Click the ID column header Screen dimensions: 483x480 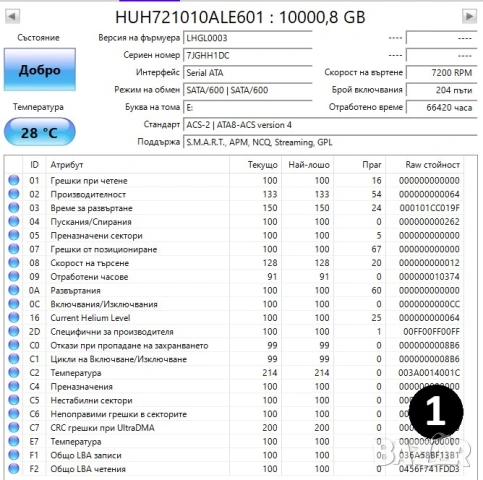[x=34, y=165]
